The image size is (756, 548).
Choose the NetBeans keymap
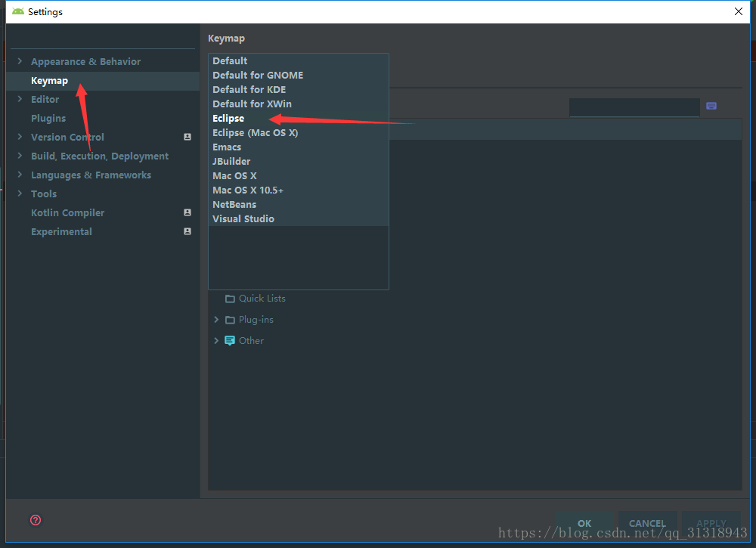pyautogui.click(x=299, y=205)
